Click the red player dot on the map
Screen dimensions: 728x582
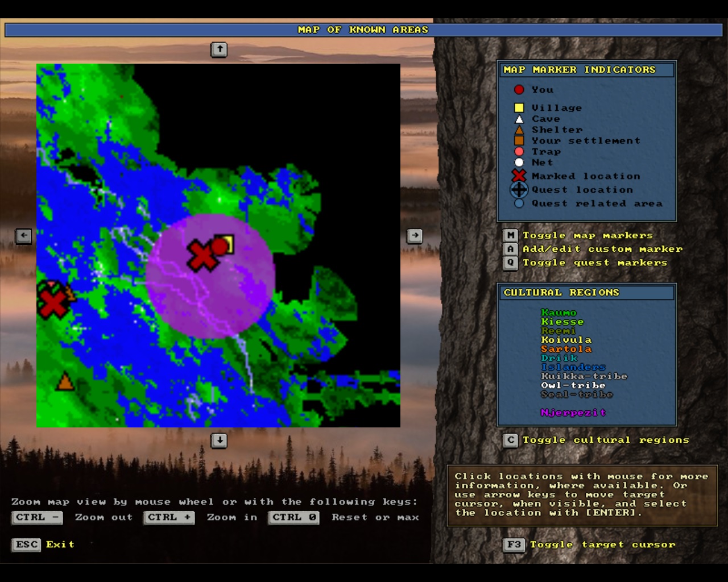click(x=219, y=246)
